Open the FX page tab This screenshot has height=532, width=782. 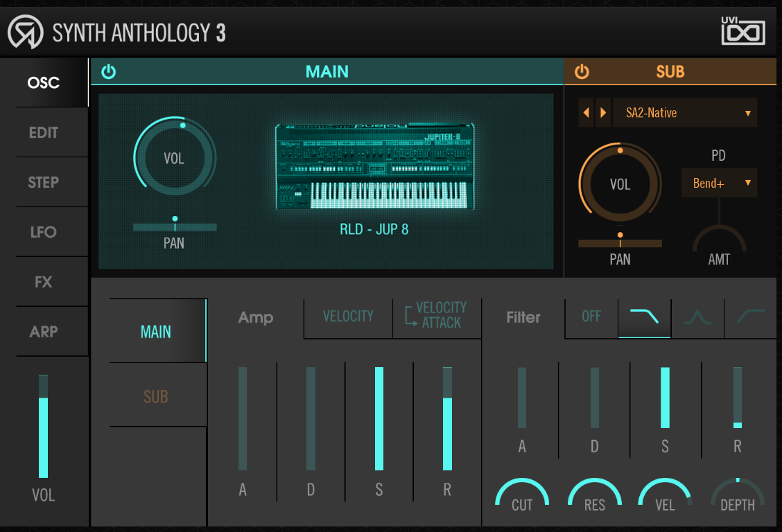point(44,282)
